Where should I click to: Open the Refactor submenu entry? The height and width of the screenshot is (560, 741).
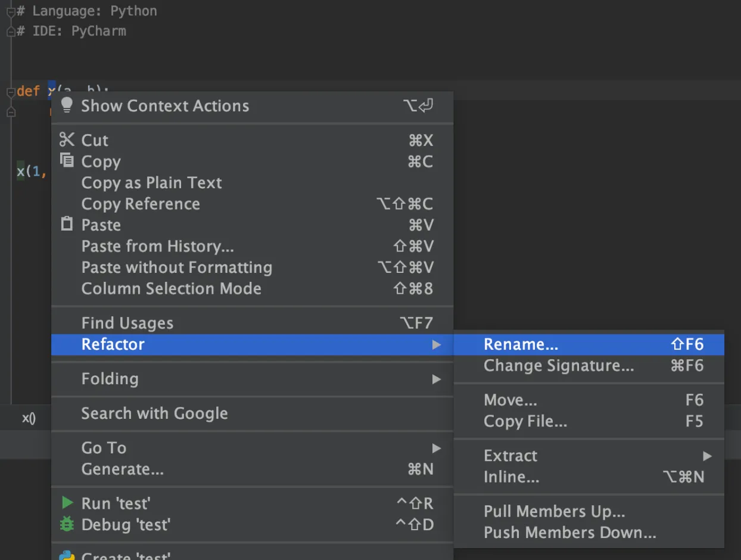point(253,344)
